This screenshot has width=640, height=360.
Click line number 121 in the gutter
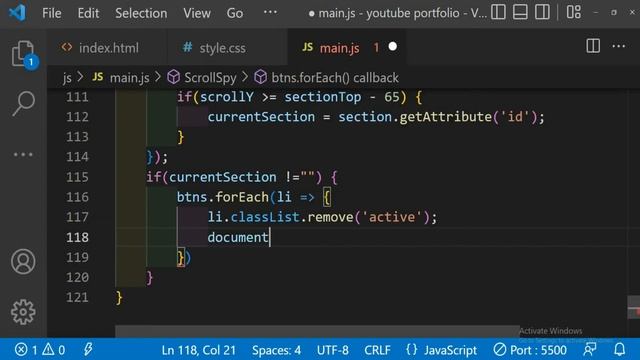(x=77, y=297)
